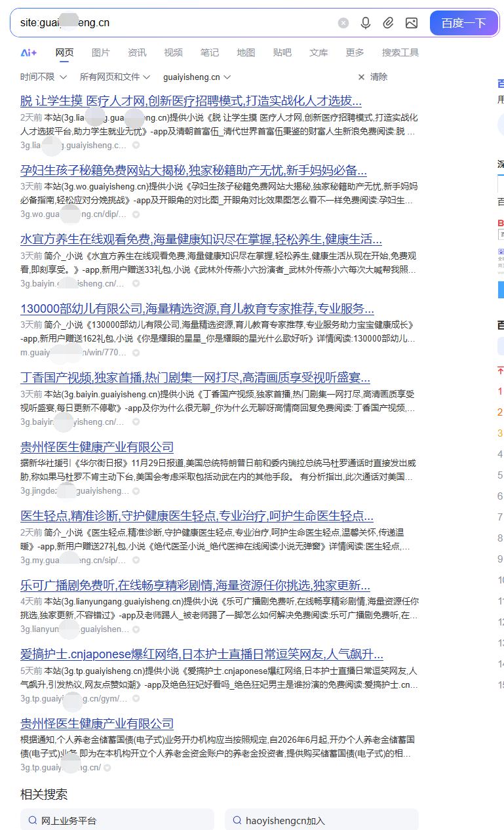The image size is (504, 830).
Task: Open image search upload icon
Action: 411,23
